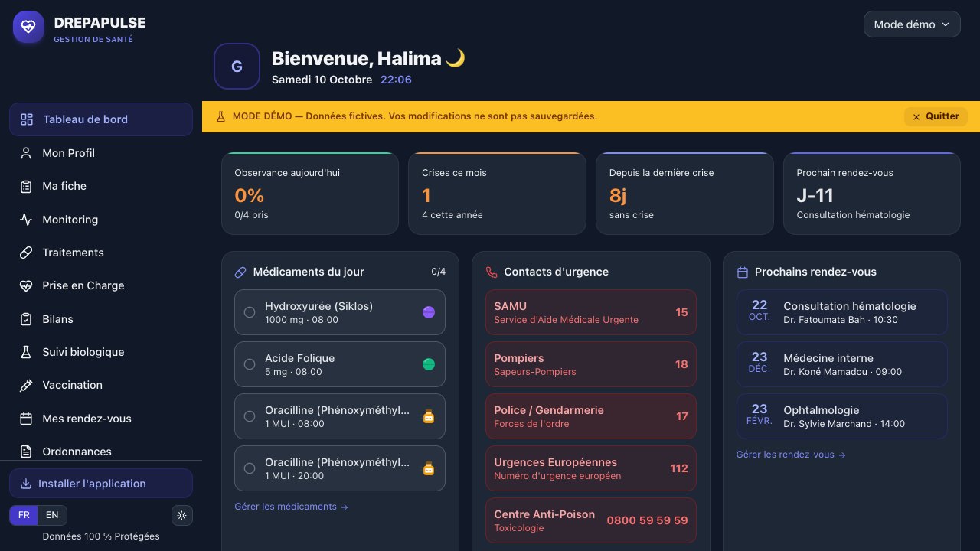Mark the 20:00 Oracilline dose taken
Screen dimensions: 980x551
(x=249, y=468)
